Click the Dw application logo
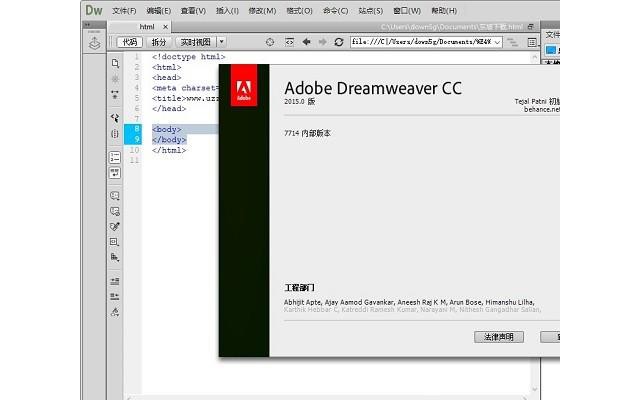This screenshot has width=640, height=400. [x=94, y=10]
